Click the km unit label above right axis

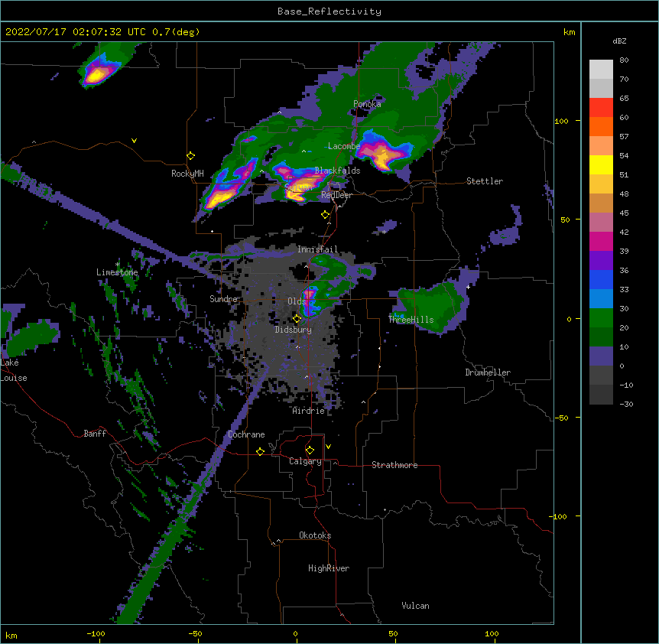click(x=570, y=32)
